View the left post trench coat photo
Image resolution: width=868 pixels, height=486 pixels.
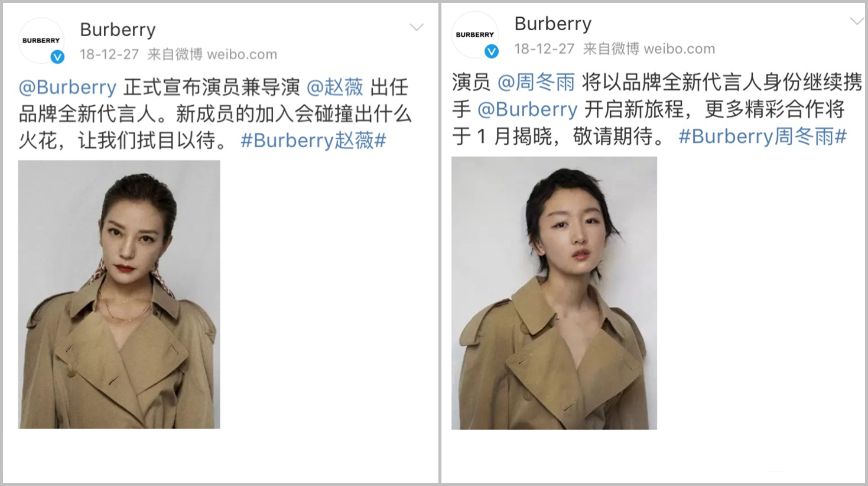[119, 294]
